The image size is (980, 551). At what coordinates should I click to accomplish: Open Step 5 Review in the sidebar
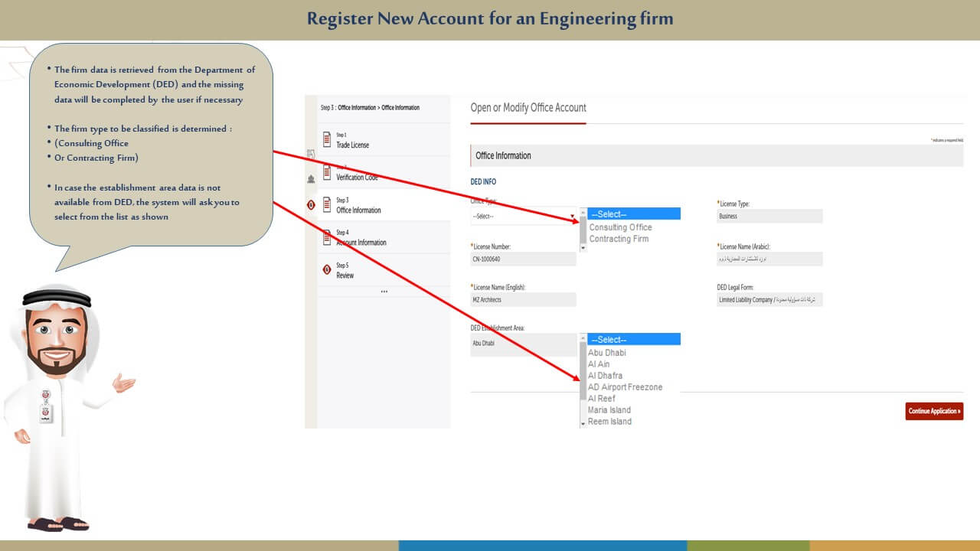[345, 275]
